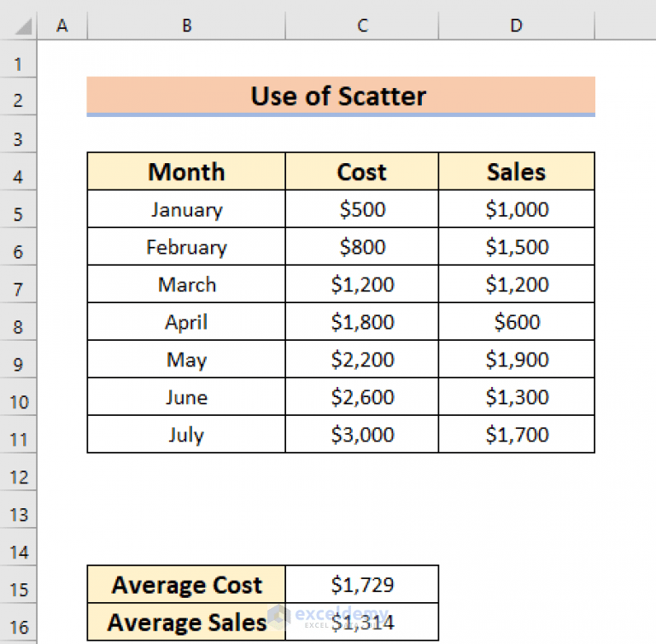Click the Select All corner triangle
Screen dimensions: 656x644
tap(20, 26)
